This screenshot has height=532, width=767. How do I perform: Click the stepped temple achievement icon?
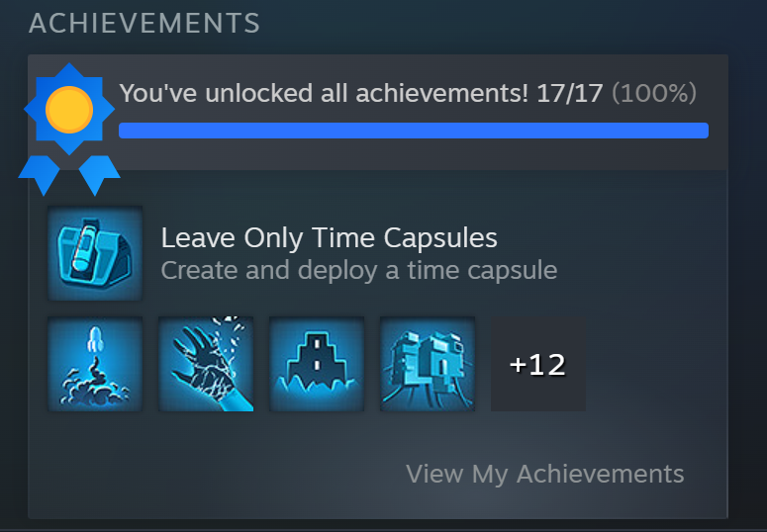click(317, 364)
